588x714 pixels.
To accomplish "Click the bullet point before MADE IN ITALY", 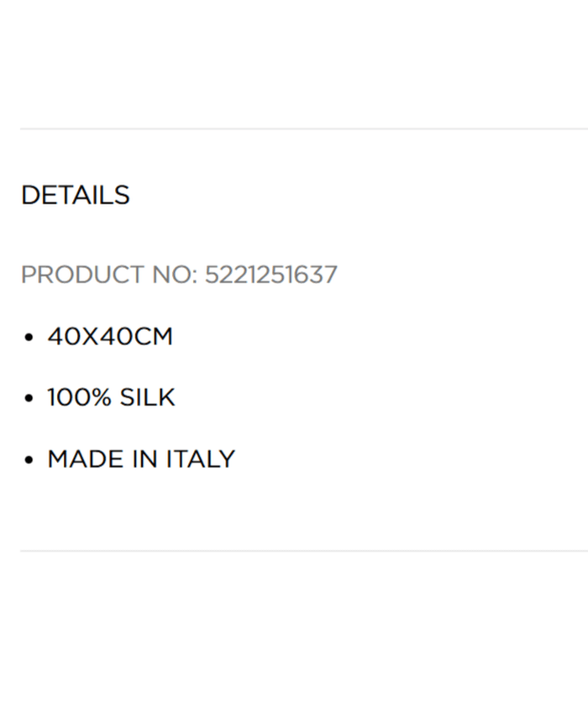I will 29,460.
